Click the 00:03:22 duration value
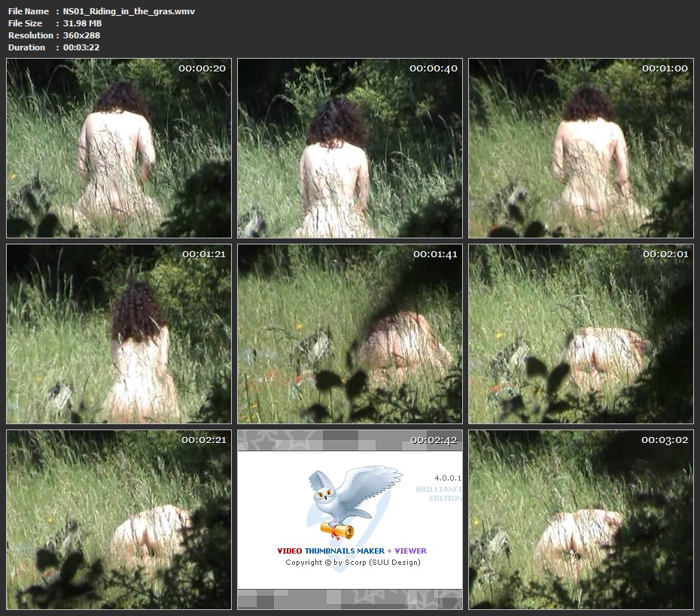This screenshot has height=616, width=700. coord(81,47)
